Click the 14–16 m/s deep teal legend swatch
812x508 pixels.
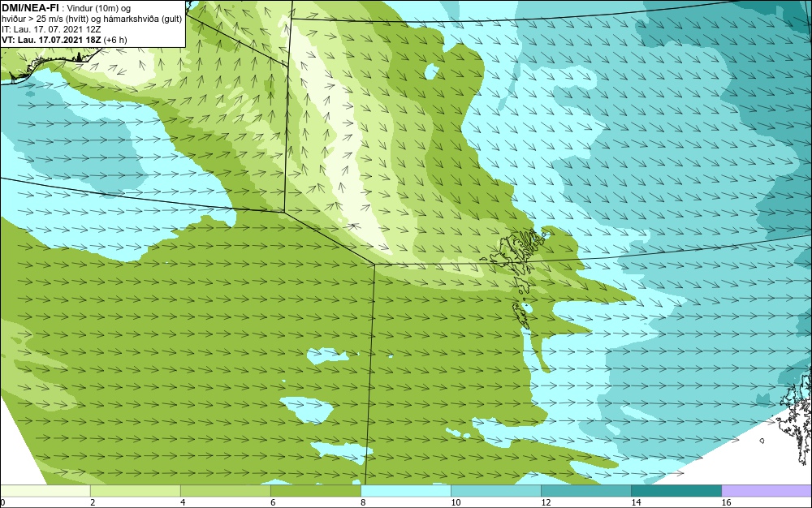676,491
